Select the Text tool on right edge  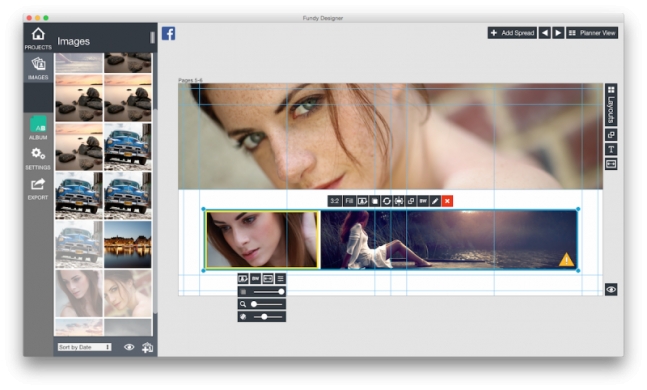[x=611, y=149]
